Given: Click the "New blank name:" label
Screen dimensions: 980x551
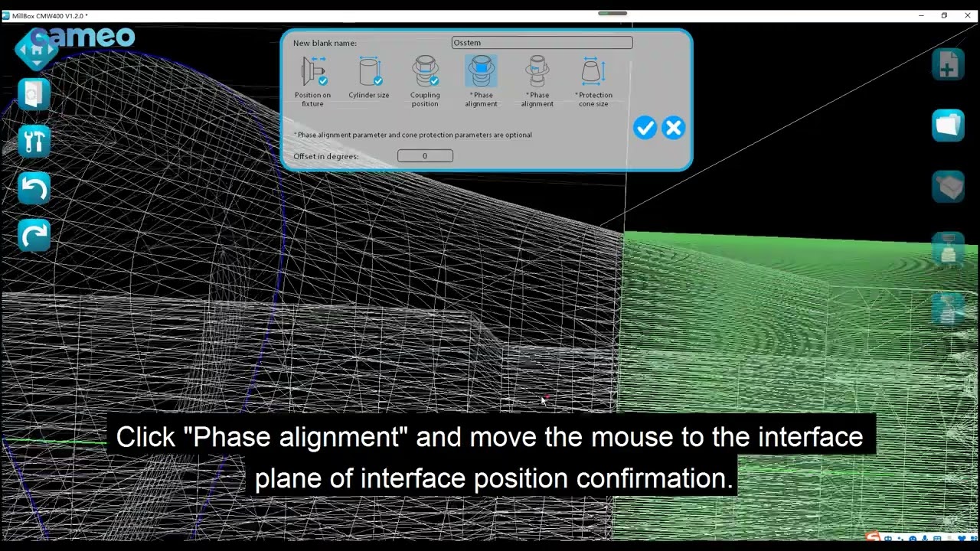Looking at the screenshot, I should pyautogui.click(x=325, y=43).
